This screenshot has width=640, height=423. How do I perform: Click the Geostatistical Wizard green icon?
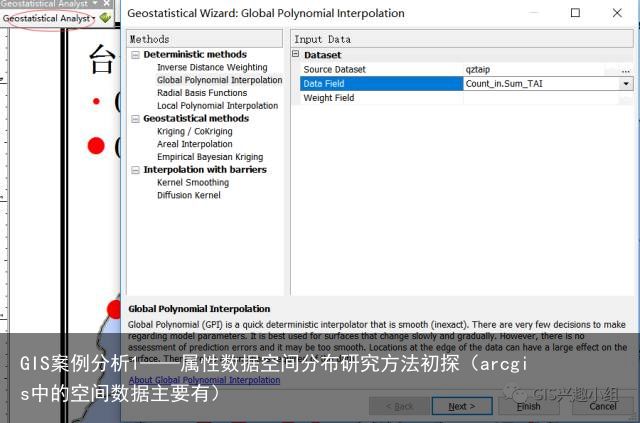[x=105, y=18]
